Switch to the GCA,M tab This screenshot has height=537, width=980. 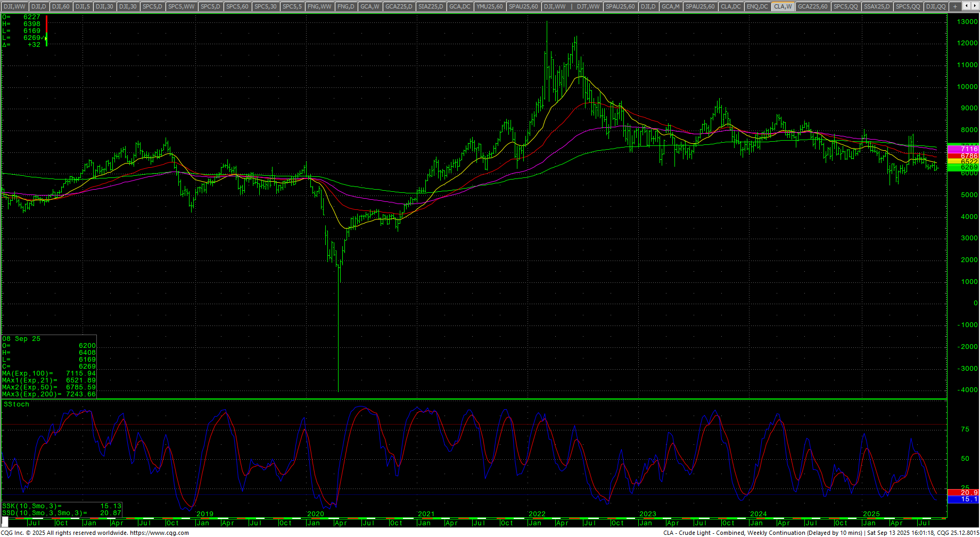click(670, 6)
